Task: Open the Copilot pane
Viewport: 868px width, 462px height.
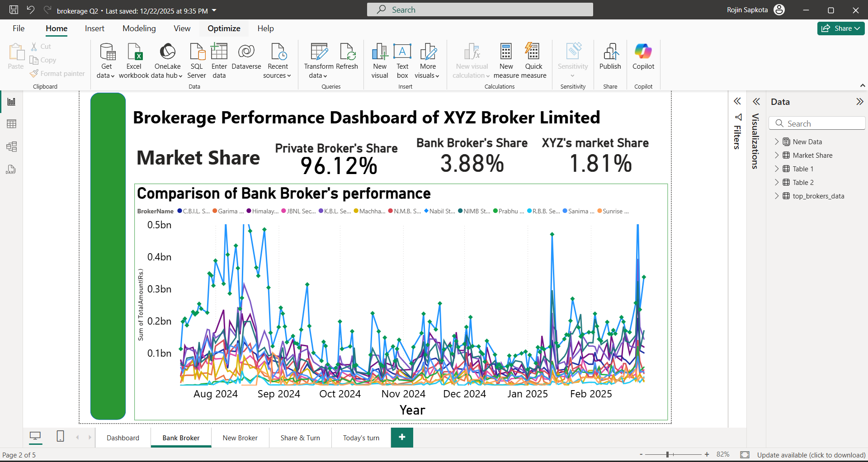Action: [643, 59]
